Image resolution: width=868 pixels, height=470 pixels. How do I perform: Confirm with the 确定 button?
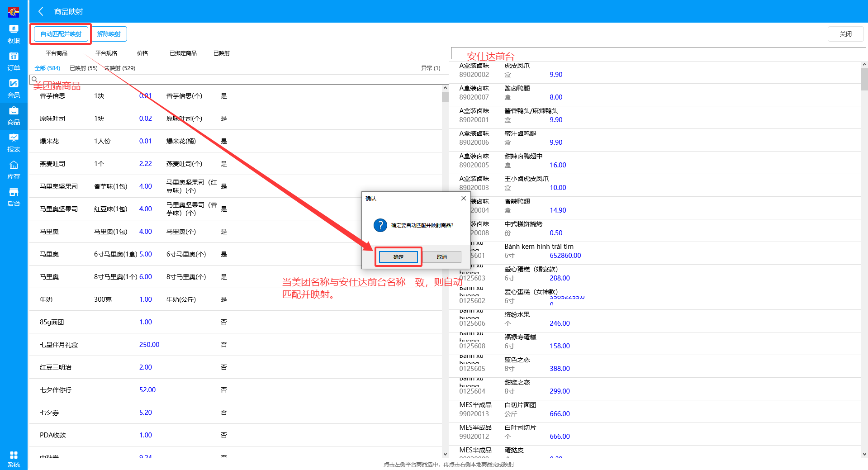pos(398,257)
